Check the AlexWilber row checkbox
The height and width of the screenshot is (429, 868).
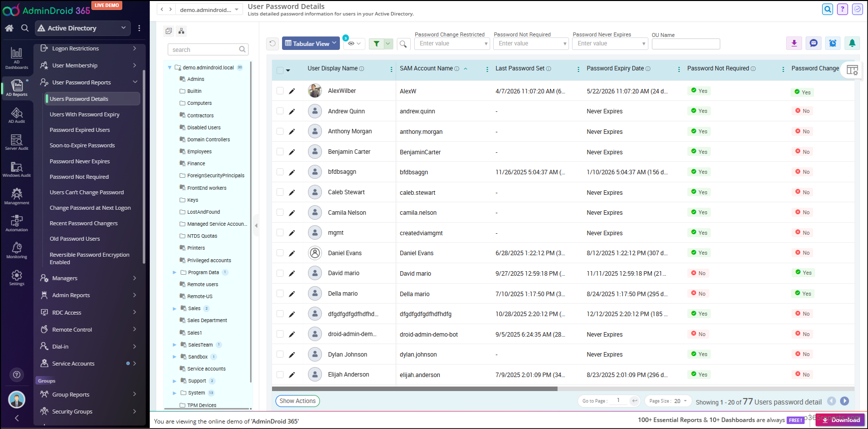[x=280, y=91]
